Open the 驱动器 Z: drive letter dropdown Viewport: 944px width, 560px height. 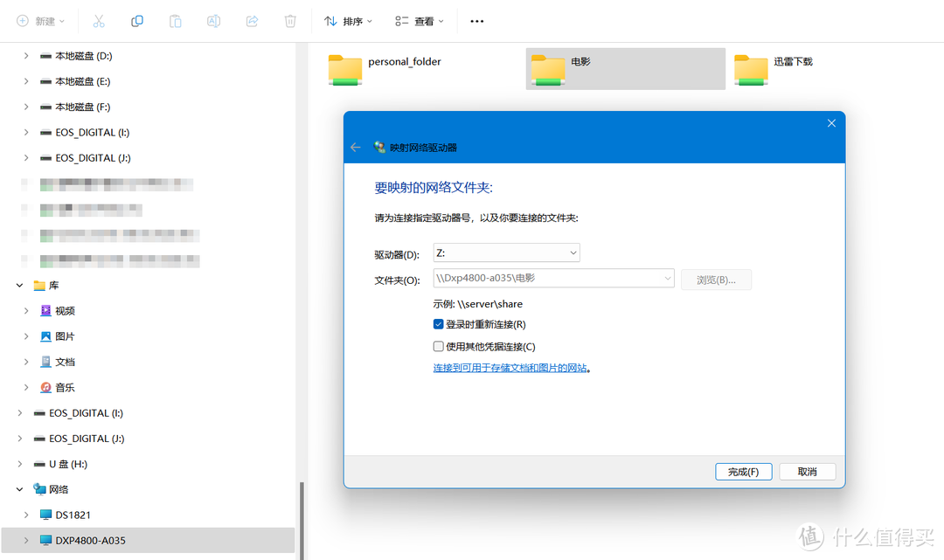[x=575, y=252]
